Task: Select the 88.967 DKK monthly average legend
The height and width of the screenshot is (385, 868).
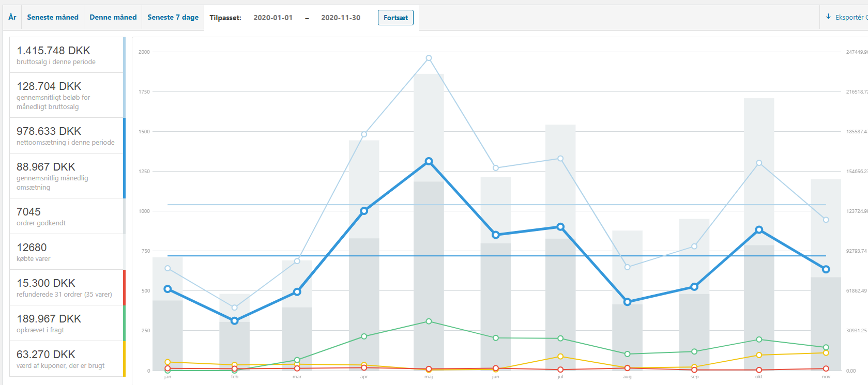Action: [x=67, y=176]
